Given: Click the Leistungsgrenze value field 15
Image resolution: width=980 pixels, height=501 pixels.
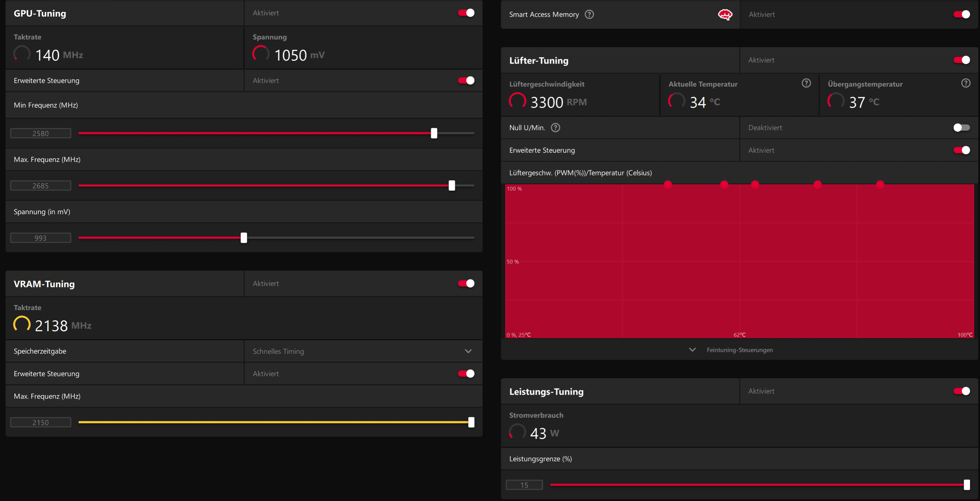Looking at the screenshot, I should click(524, 485).
